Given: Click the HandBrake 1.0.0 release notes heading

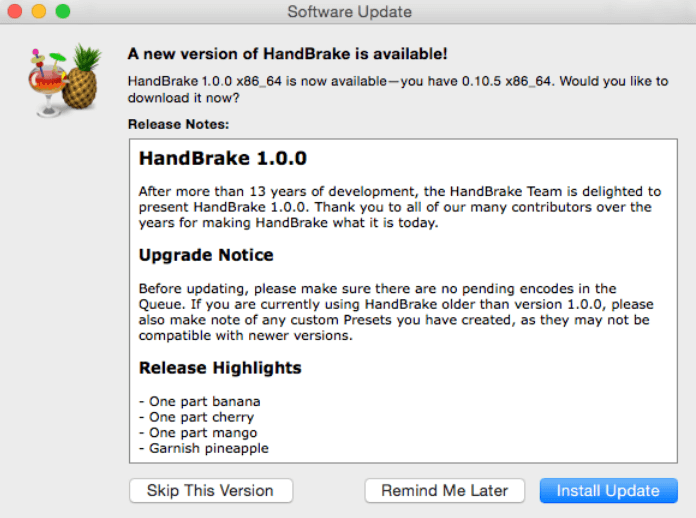Looking at the screenshot, I should point(223,158).
